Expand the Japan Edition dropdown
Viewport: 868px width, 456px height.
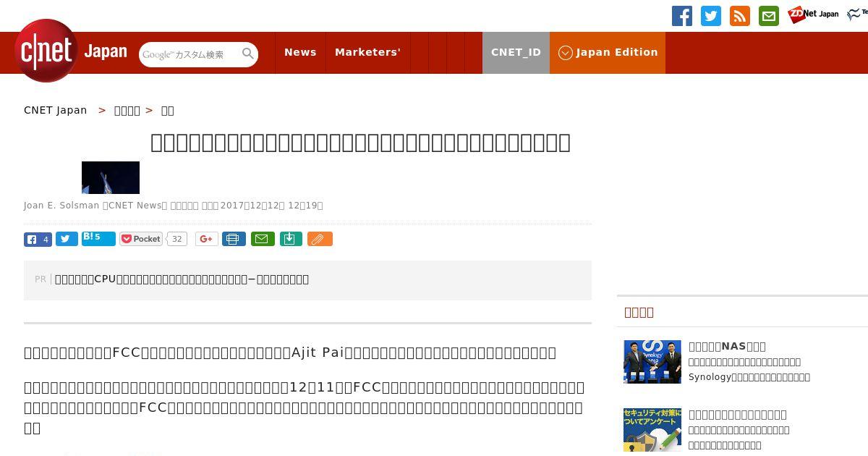[x=608, y=52]
